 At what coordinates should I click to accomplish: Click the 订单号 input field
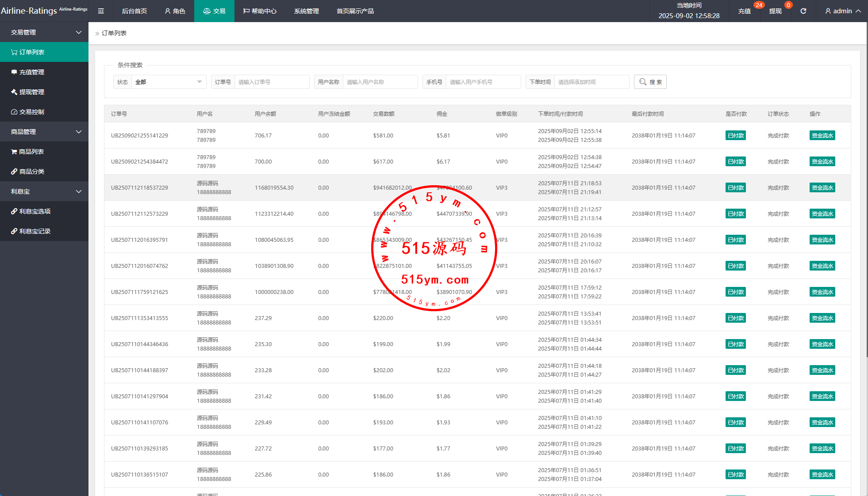point(271,82)
